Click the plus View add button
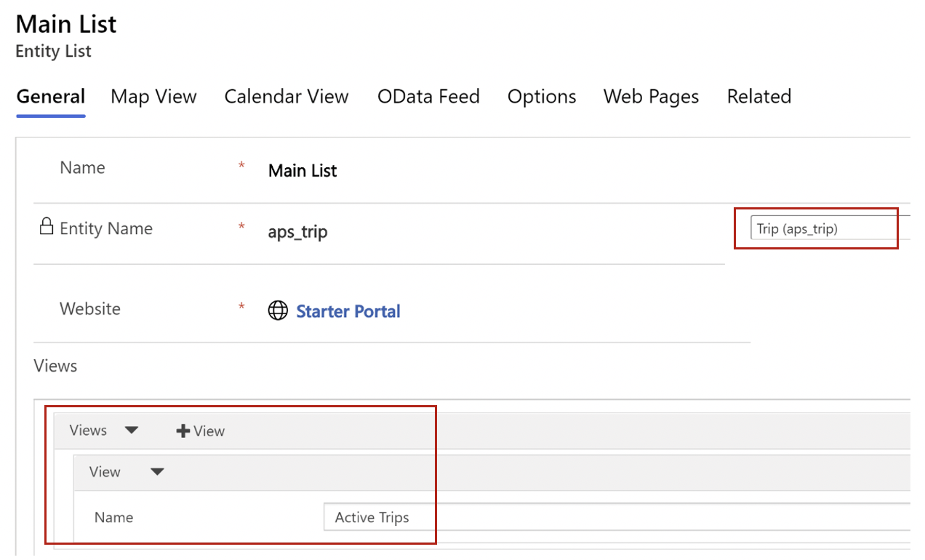925x560 pixels. (x=201, y=431)
